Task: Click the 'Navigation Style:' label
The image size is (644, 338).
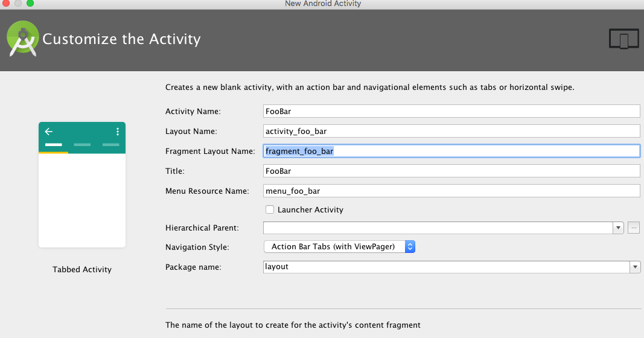Action: tap(197, 247)
